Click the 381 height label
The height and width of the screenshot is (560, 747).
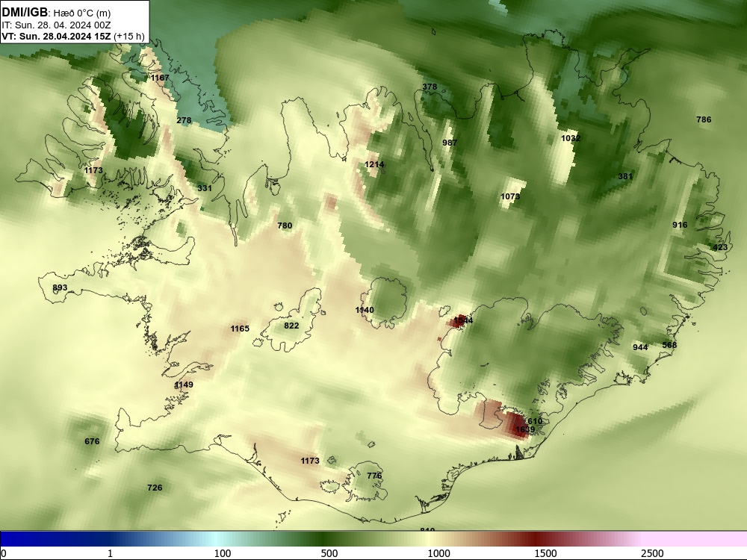click(x=625, y=177)
